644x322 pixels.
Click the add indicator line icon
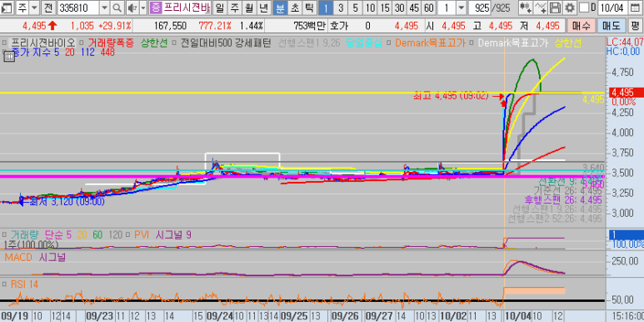541,8
